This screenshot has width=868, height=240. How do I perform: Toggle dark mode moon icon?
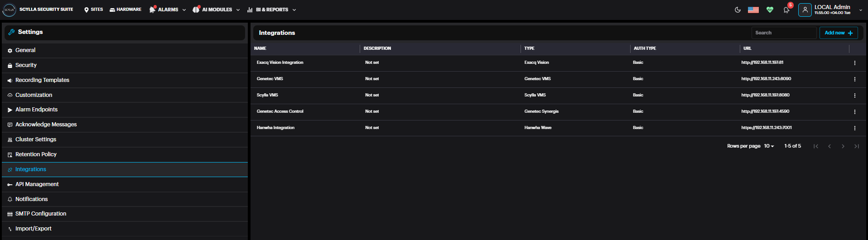pos(738,10)
